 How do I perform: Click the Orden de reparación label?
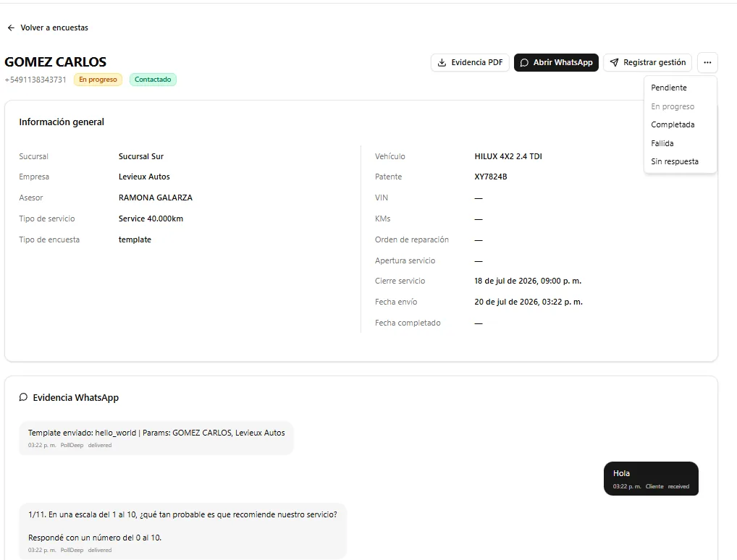412,239
